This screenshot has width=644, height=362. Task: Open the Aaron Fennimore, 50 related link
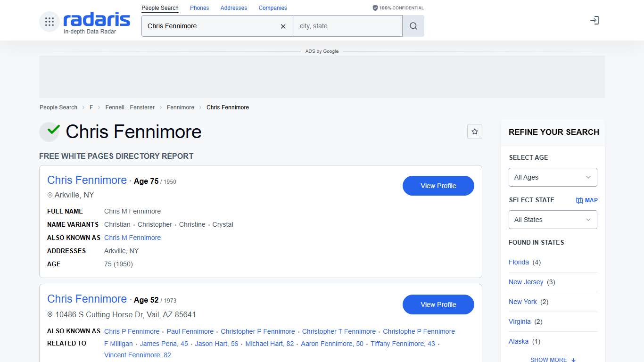coord(332,344)
